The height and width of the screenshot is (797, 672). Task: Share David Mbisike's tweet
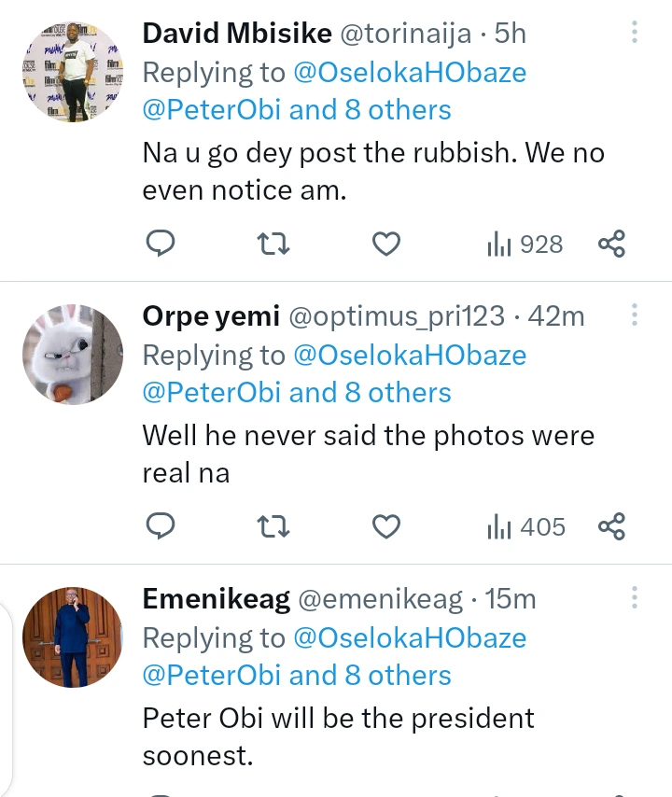click(611, 245)
